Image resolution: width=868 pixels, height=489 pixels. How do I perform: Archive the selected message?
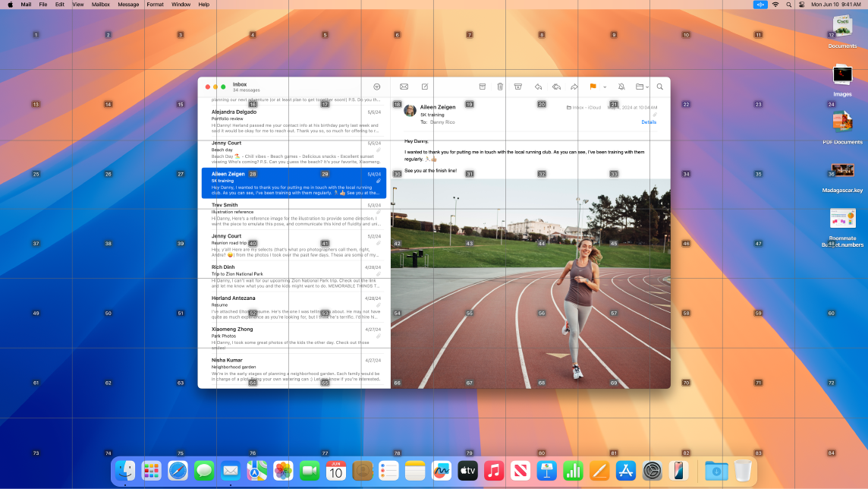483,87
